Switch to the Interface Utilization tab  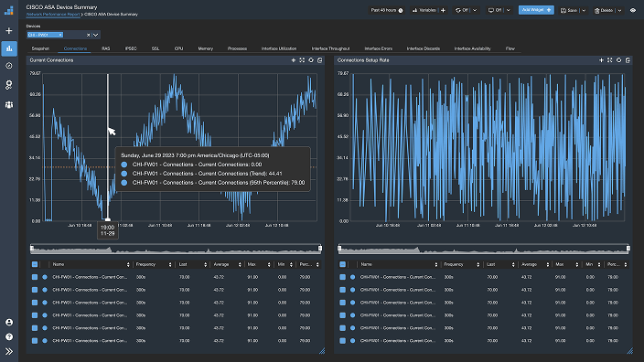click(x=279, y=48)
